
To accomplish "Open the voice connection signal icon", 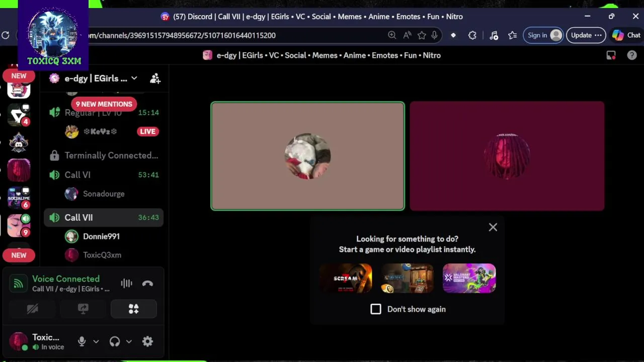I will tap(18, 284).
